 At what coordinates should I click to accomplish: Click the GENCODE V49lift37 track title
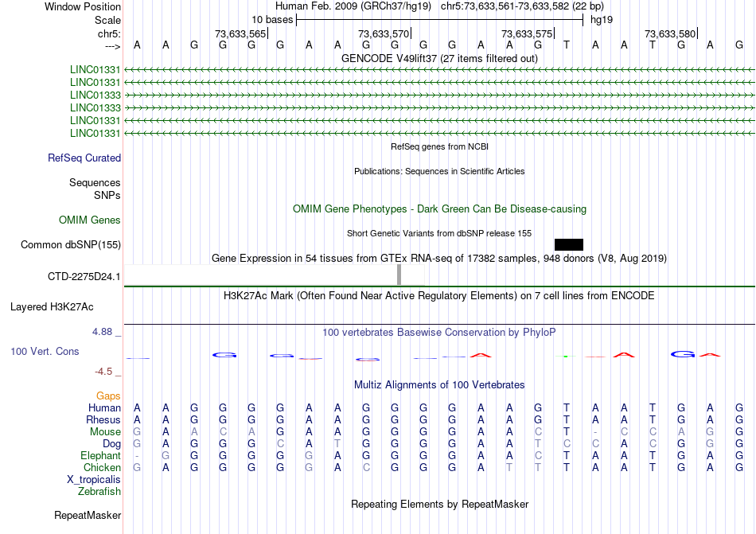439,58
